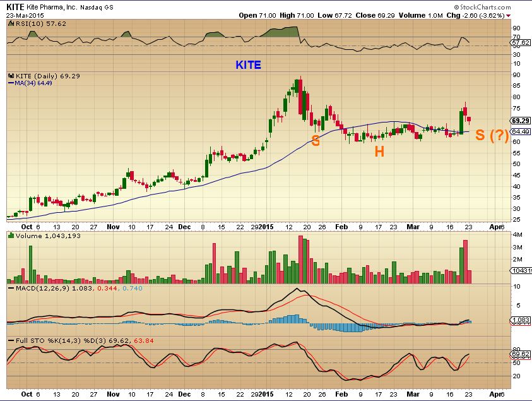This screenshot has width=532, height=401.
Task: Click the boxed 69.62 stochastic axis marker
Action: [x=521, y=354]
